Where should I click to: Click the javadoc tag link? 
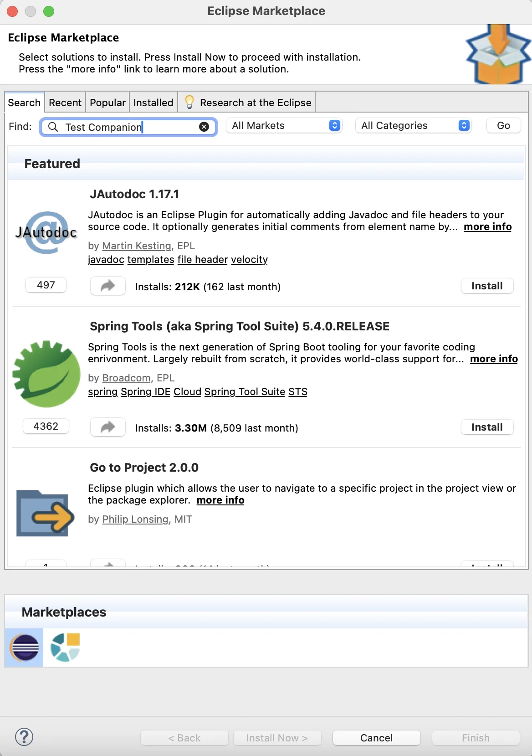pyautogui.click(x=106, y=260)
